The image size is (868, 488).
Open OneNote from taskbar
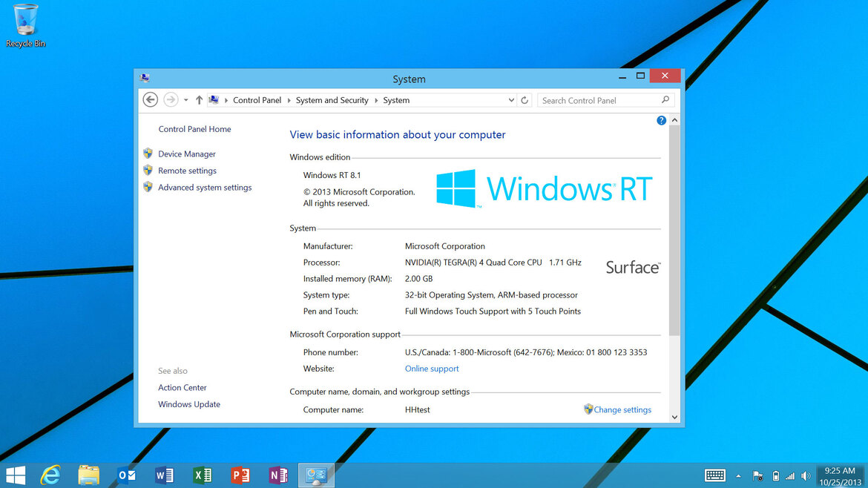pyautogui.click(x=278, y=475)
